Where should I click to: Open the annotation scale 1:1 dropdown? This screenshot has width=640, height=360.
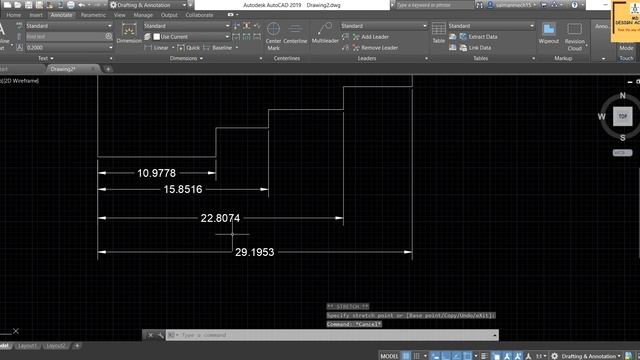[x=541, y=356]
